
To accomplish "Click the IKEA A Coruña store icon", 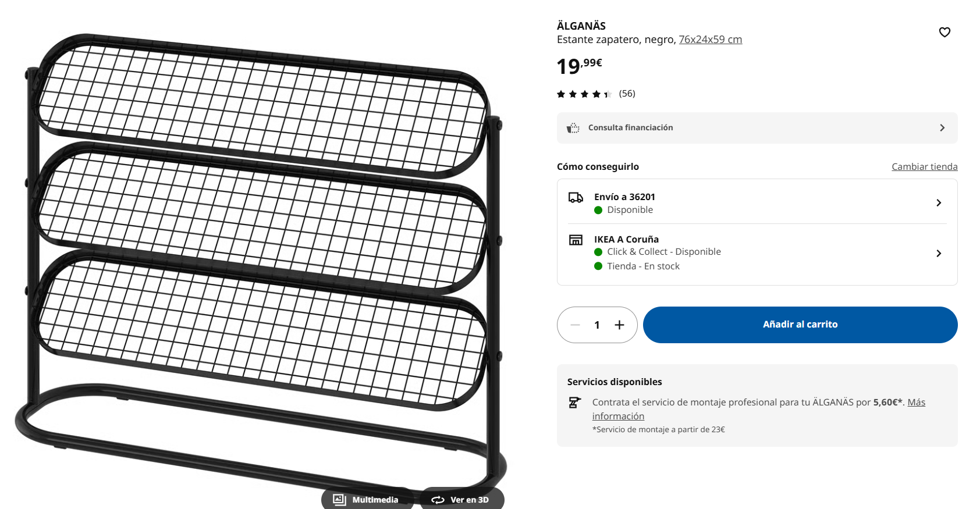I will pos(576,240).
